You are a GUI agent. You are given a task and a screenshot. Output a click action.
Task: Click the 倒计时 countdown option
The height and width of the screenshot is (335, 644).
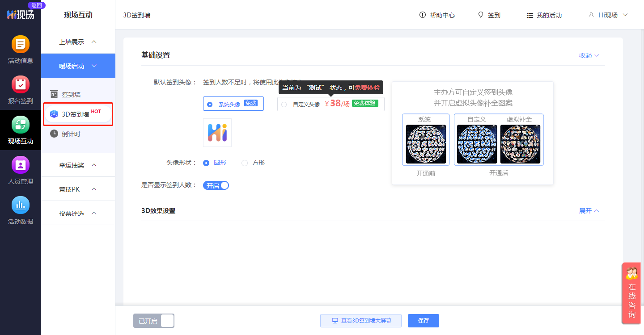pyautogui.click(x=72, y=134)
